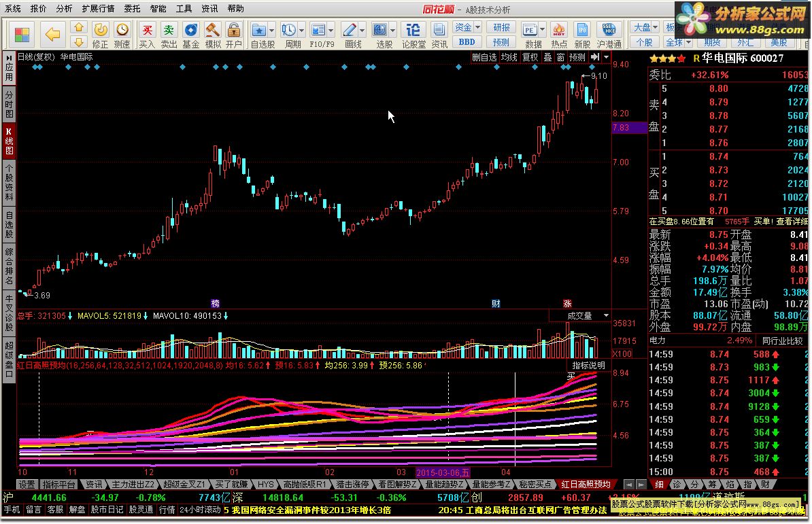The width and height of the screenshot is (812, 524).
Task: Open the 模拟 simulation gavel icon
Action: coord(212,30)
